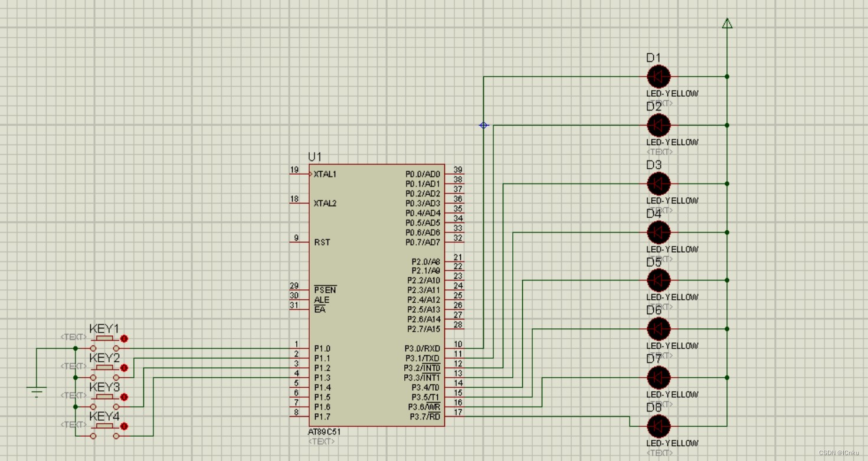
Task: Click the P0.0/AD0 pin label
Action: pyautogui.click(x=422, y=174)
